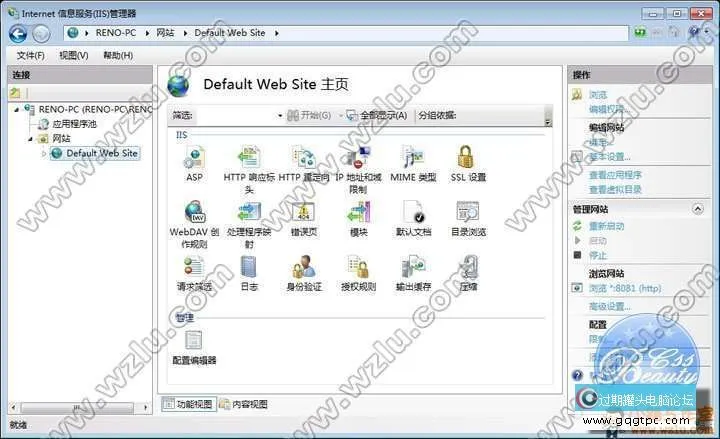Open 输出缓存 feature icon
720x439 pixels.
[413, 267]
